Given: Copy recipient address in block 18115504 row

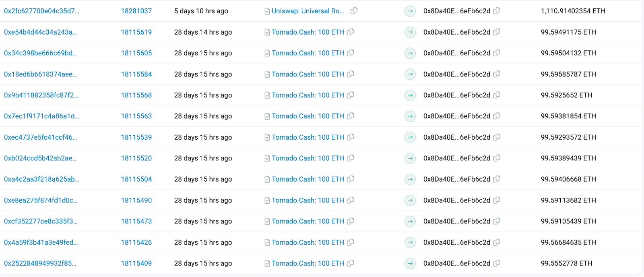Looking at the screenshot, I should [497, 179].
